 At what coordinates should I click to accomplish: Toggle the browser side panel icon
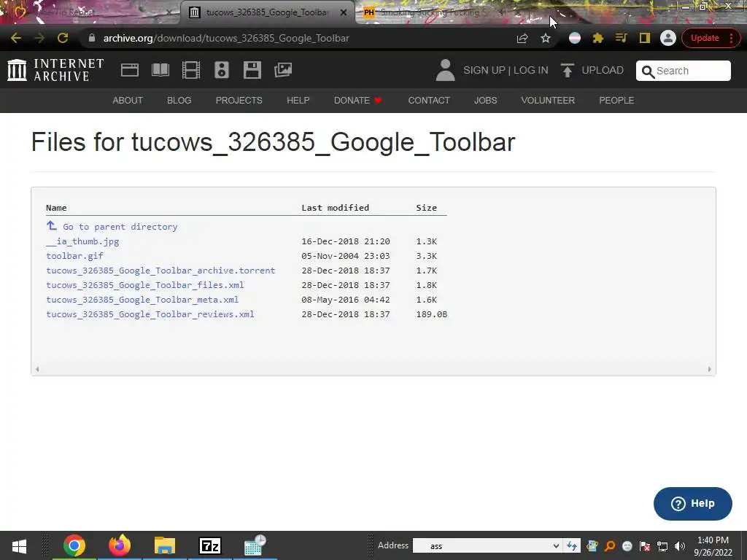point(645,38)
